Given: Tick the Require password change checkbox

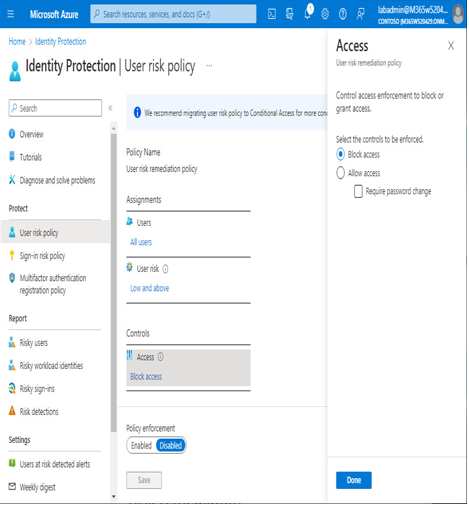Looking at the screenshot, I should pos(358,191).
